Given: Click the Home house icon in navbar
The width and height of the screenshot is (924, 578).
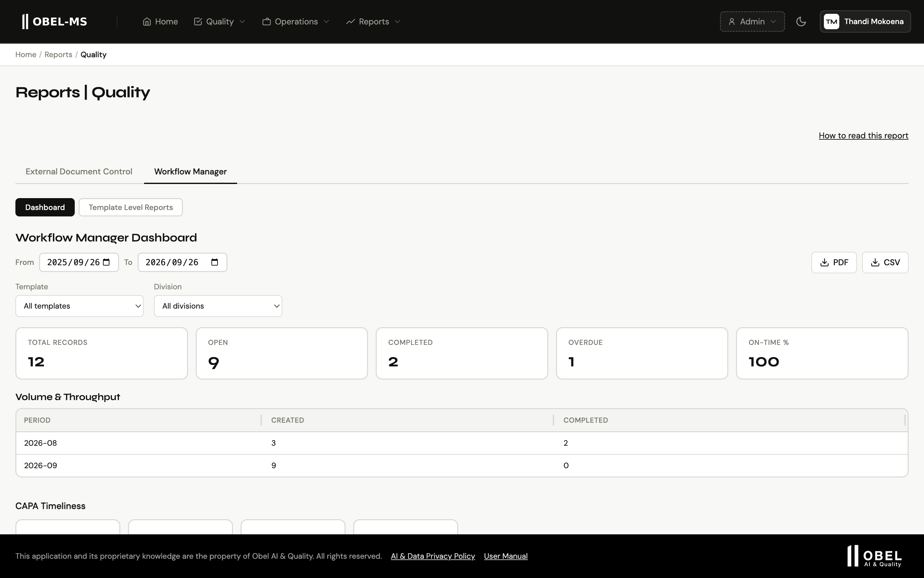Looking at the screenshot, I should (147, 22).
